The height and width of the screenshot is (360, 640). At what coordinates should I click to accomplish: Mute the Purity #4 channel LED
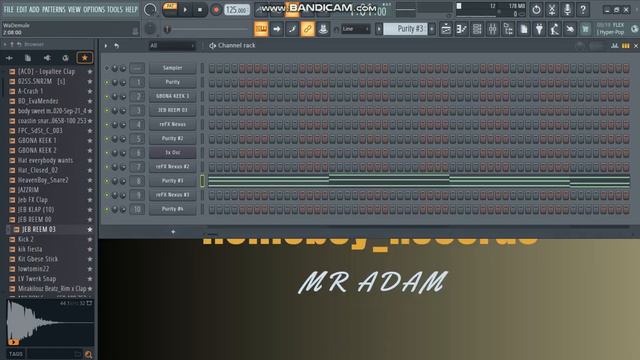(x=107, y=209)
